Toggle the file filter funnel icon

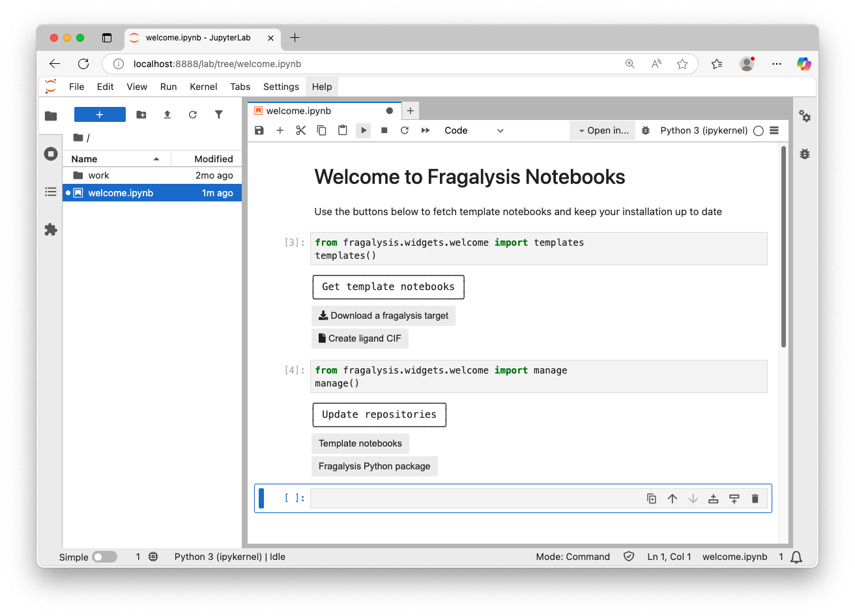pyautogui.click(x=219, y=115)
